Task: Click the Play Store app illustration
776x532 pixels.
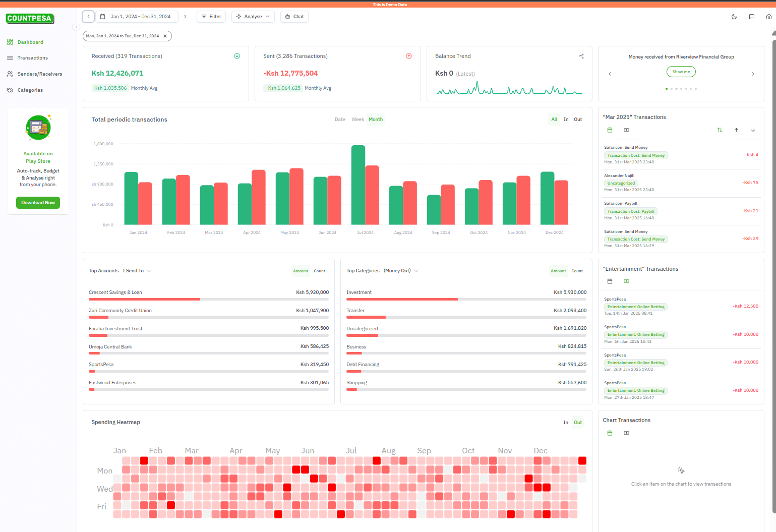Action: [x=38, y=128]
